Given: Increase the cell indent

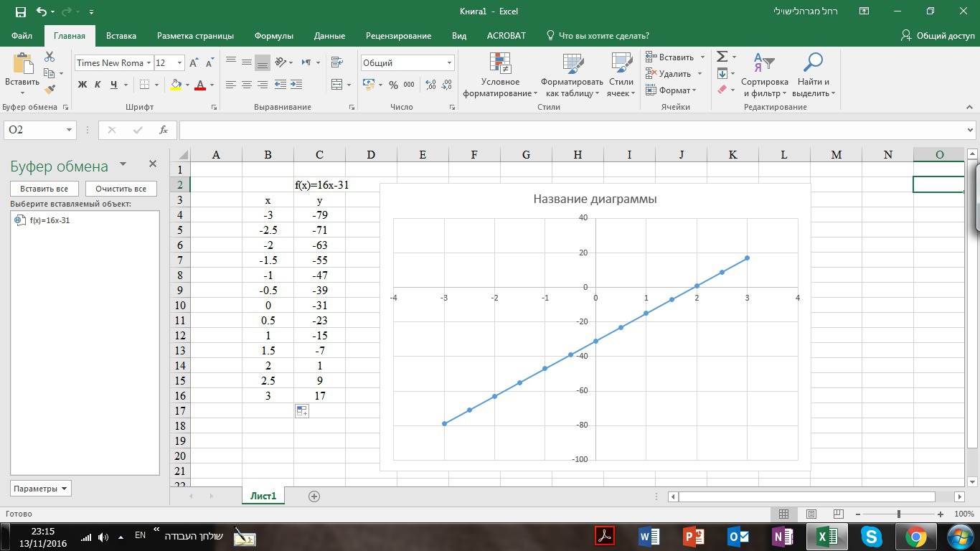Looking at the screenshot, I should click(296, 85).
